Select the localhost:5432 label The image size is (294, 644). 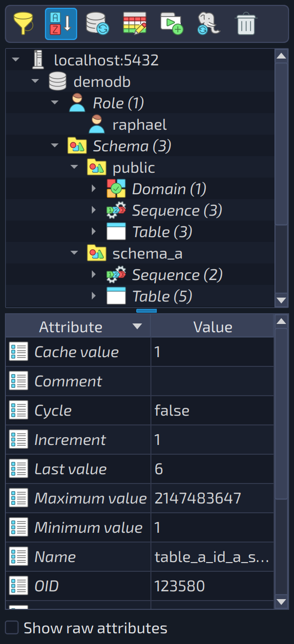click(106, 60)
